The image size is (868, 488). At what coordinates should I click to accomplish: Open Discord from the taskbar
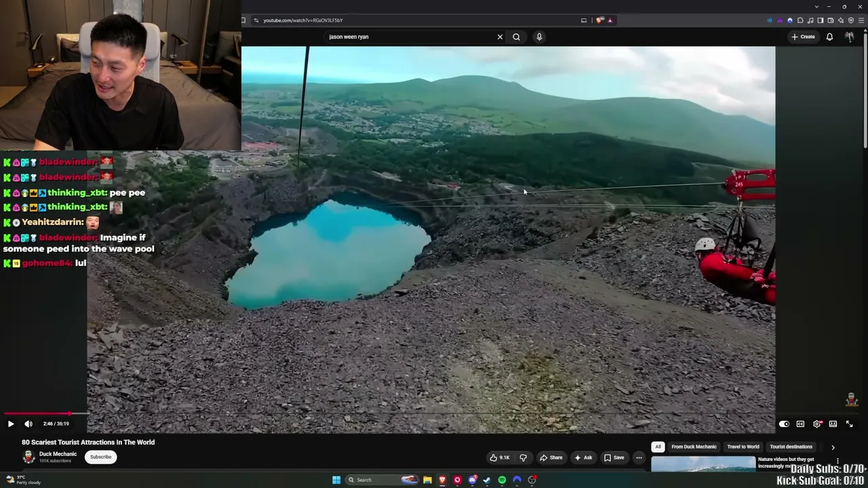tap(472, 480)
